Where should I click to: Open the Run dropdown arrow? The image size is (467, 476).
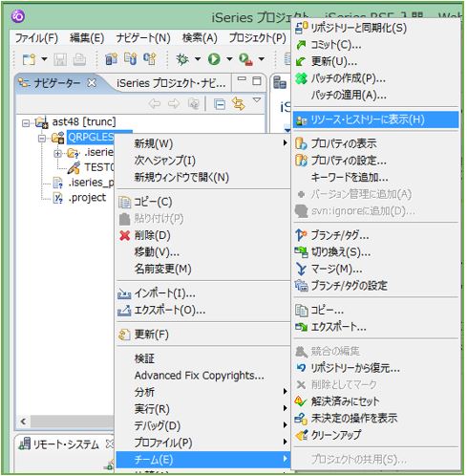pyautogui.click(x=229, y=59)
